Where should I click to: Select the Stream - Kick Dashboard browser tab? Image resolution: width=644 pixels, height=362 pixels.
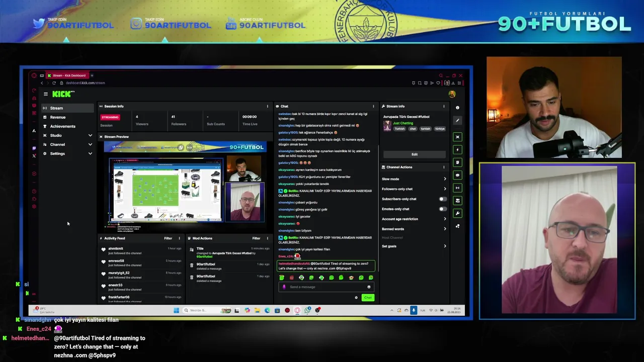(x=67, y=75)
